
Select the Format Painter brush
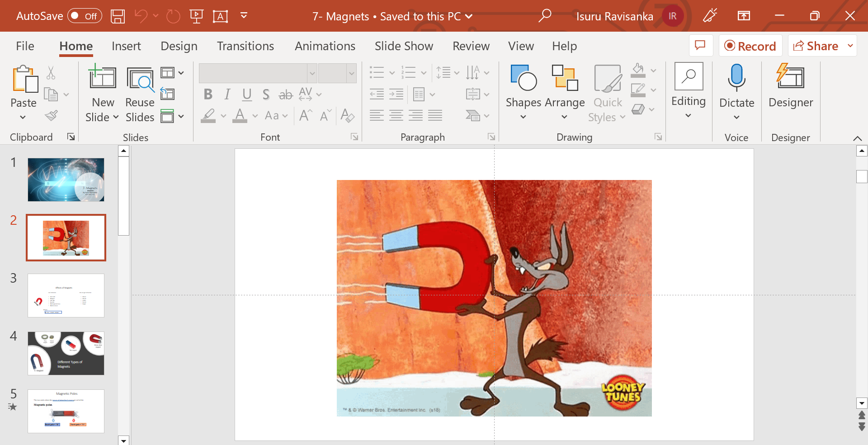pyautogui.click(x=51, y=116)
